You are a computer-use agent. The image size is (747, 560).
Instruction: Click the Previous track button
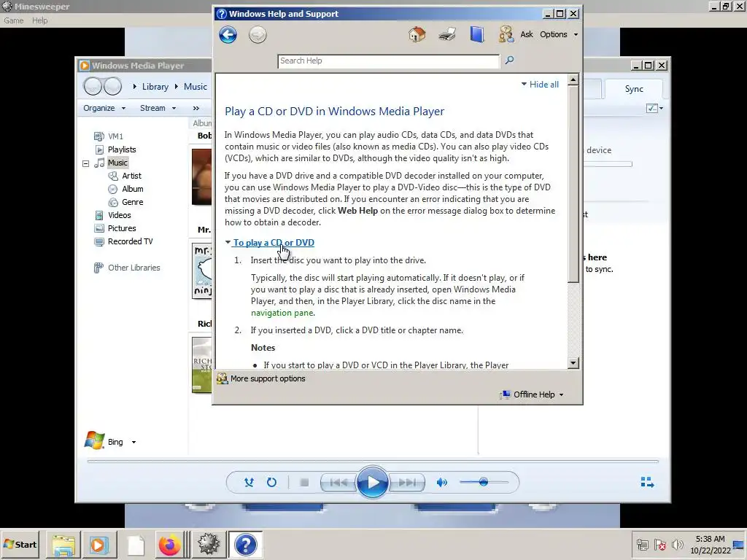click(x=338, y=483)
